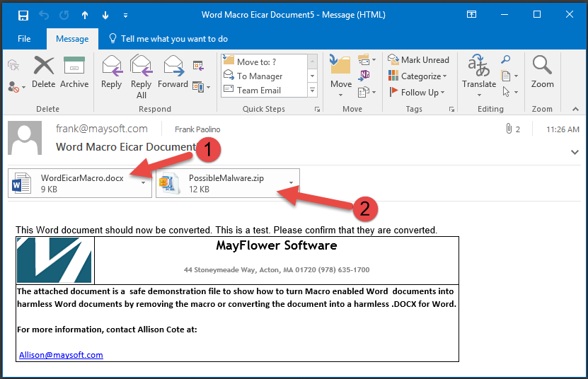Viewport: 588px width, 379px height.
Task: Open the Move folder dropdown
Action: 341,75
